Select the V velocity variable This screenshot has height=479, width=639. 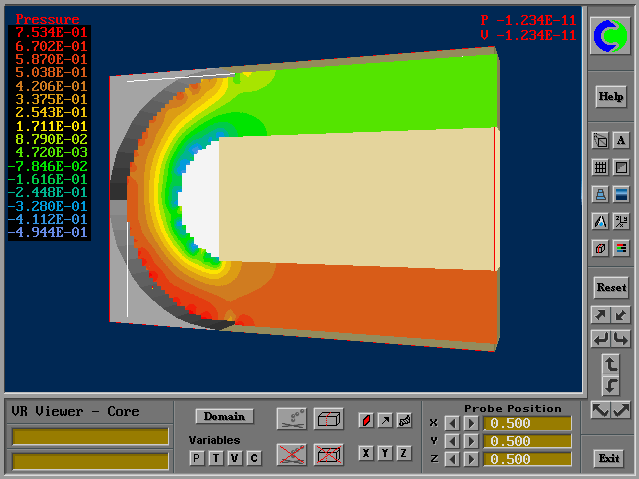click(235, 458)
